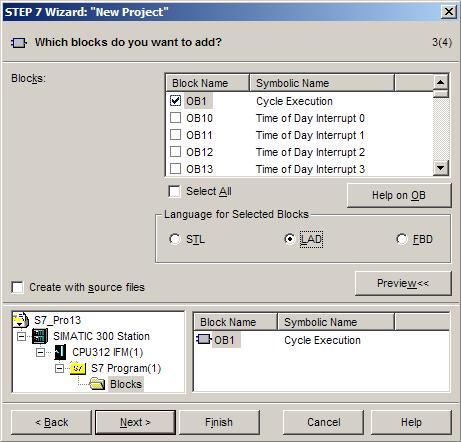Click the Blocks folder icon in tree
Image resolution: width=461 pixels, height=442 pixels.
coord(97,384)
